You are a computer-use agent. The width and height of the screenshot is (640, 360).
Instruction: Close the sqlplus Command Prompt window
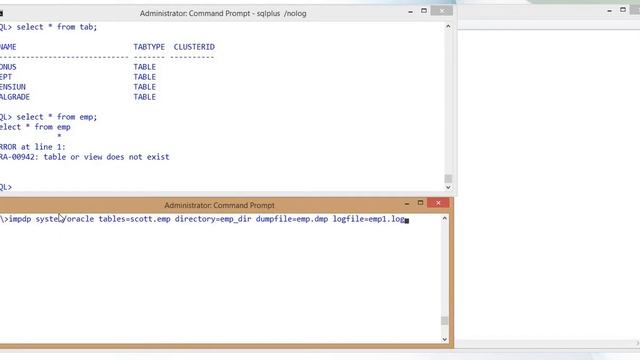pyautogui.click(x=442, y=11)
